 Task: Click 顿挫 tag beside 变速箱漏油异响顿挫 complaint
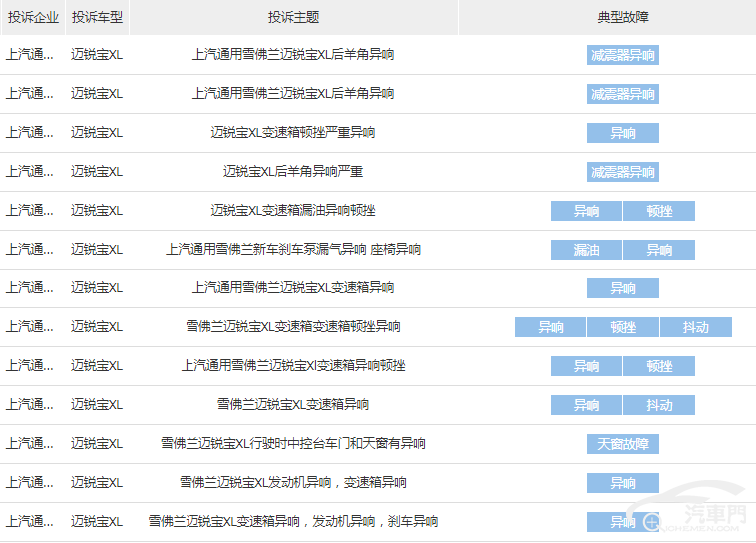click(659, 211)
